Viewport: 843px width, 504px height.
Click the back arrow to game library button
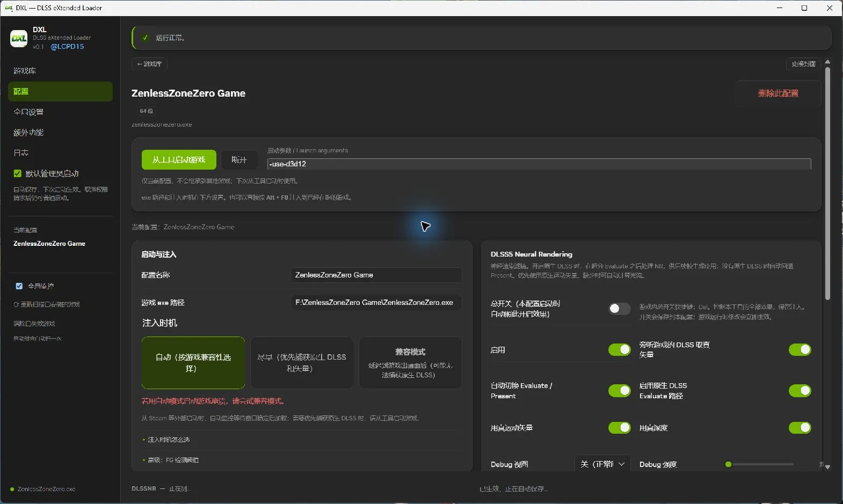coord(149,64)
